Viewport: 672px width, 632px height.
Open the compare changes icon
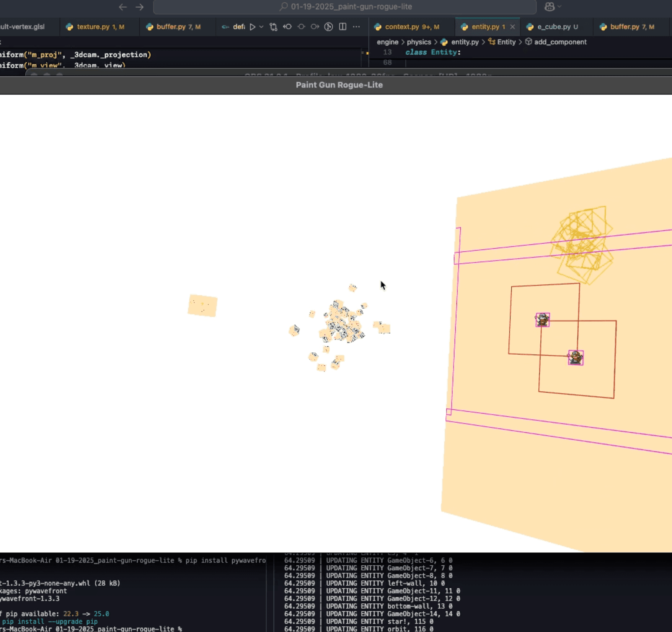point(273,27)
